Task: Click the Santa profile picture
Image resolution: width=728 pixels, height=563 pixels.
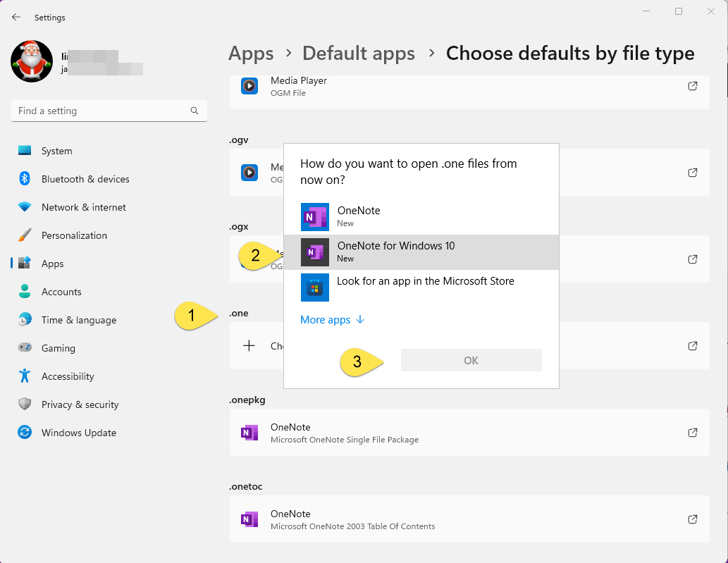Action: (x=32, y=61)
